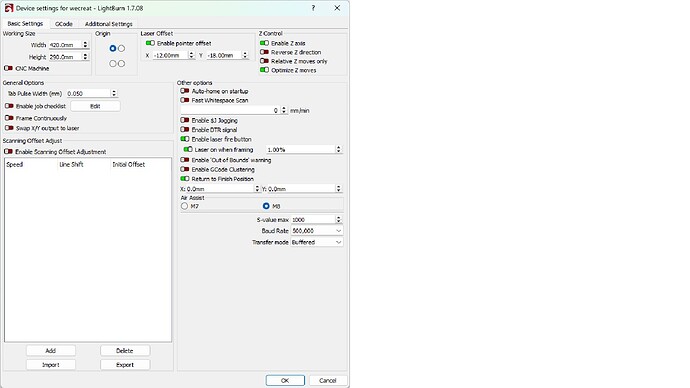This screenshot has width=690, height=388.
Task: Click the Add button
Action: pos(51,351)
